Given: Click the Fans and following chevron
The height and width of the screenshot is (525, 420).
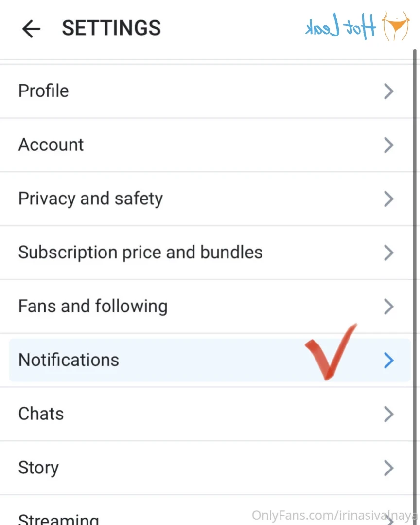Looking at the screenshot, I should tap(388, 307).
